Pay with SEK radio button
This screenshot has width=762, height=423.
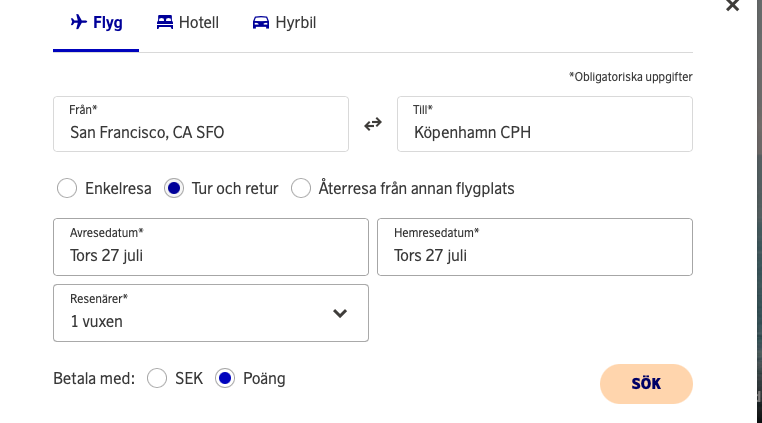point(156,378)
